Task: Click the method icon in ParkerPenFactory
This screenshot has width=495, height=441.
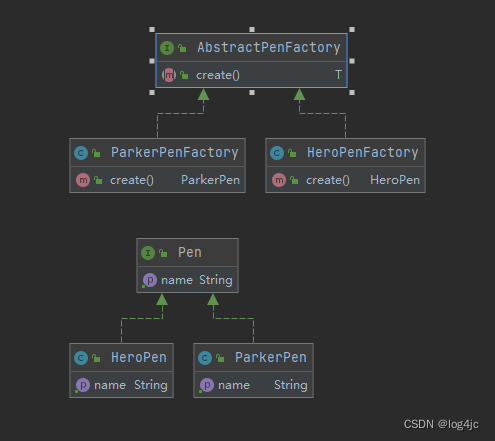Action: pyautogui.click(x=83, y=180)
